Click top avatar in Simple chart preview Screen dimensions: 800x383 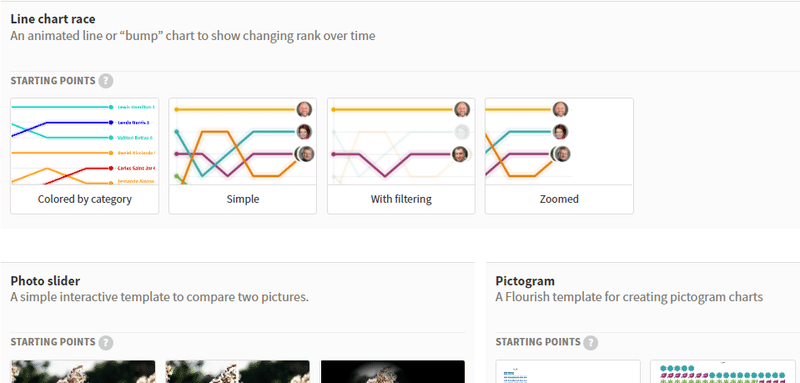coord(305,109)
